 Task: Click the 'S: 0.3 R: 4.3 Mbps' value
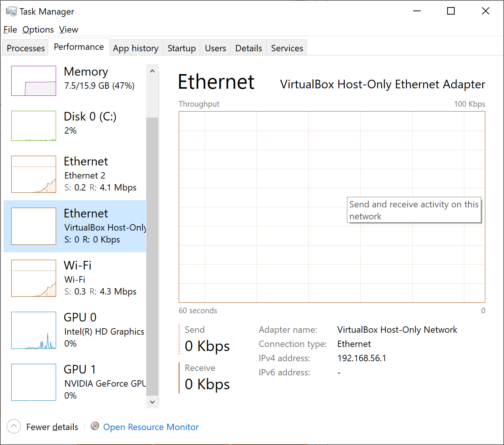pyautogui.click(x=100, y=292)
